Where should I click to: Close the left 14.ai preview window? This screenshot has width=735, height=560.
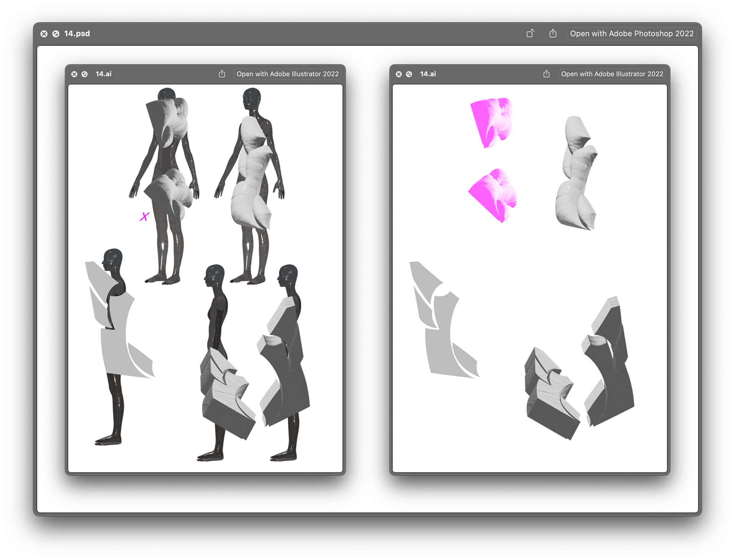coord(74,74)
